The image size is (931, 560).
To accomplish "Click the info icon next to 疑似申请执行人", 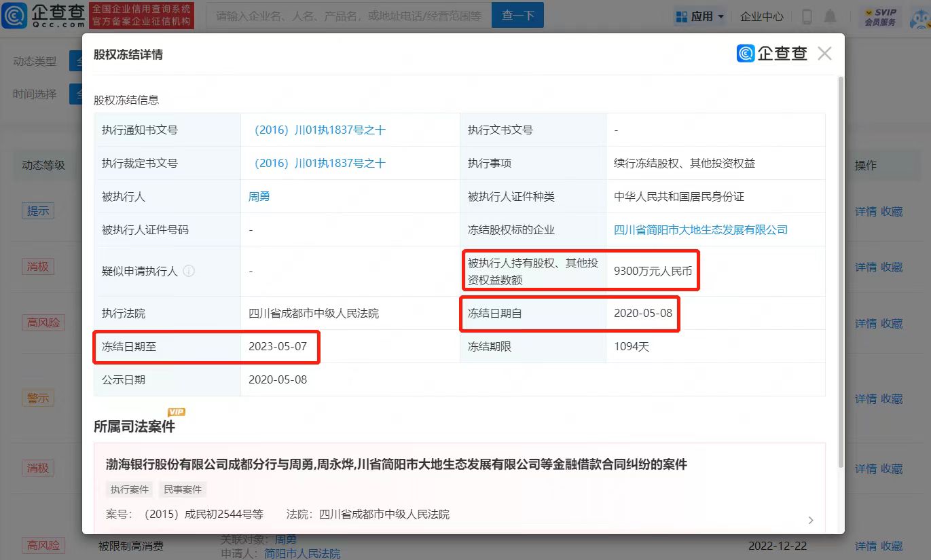I will [x=189, y=271].
